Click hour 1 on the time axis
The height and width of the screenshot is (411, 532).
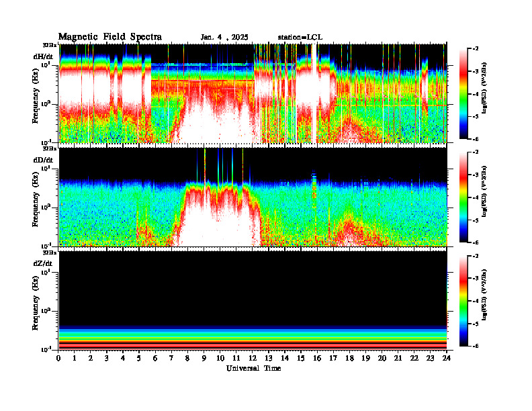(75, 358)
